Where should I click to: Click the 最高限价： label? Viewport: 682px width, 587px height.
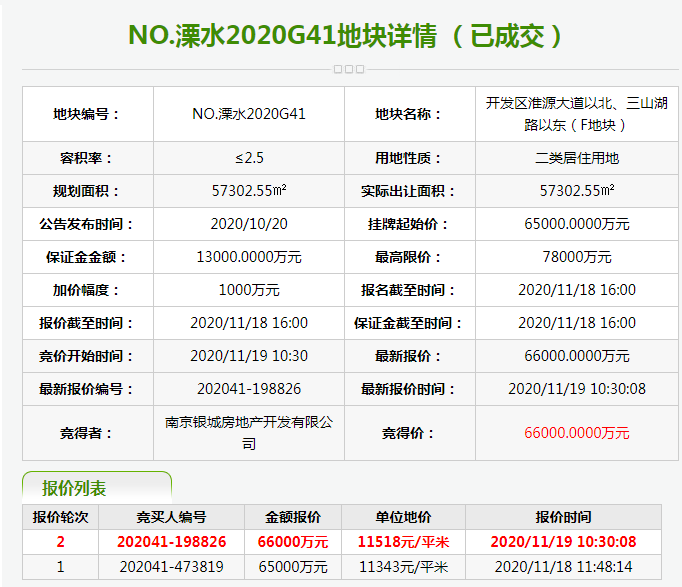tap(408, 257)
